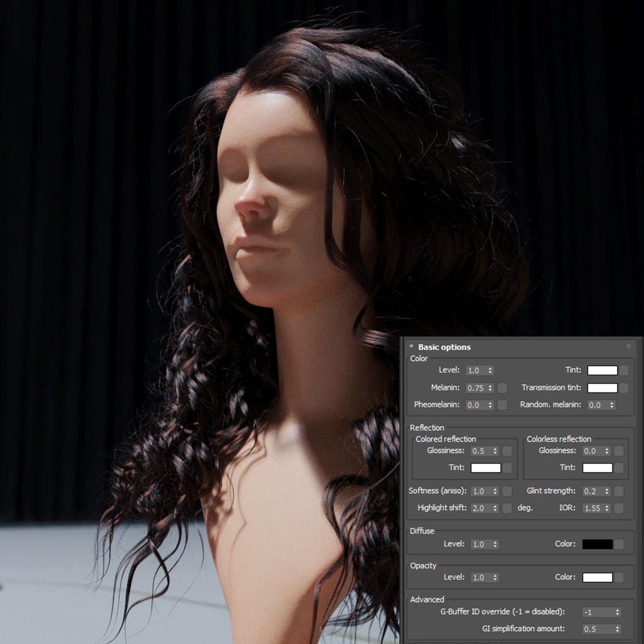Click the Opacity Level spinner arrows
Image resolution: width=644 pixels, height=644 pixels.
click(x=496, y=577)
